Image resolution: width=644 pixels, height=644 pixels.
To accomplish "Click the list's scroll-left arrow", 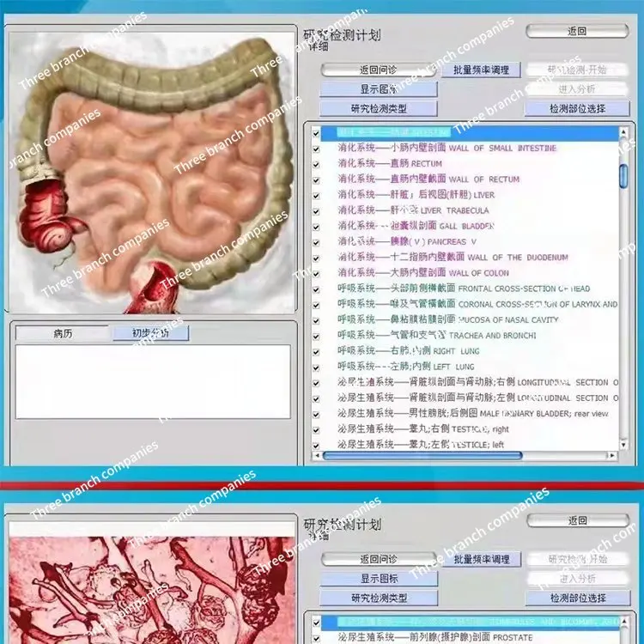I will 317,455.
